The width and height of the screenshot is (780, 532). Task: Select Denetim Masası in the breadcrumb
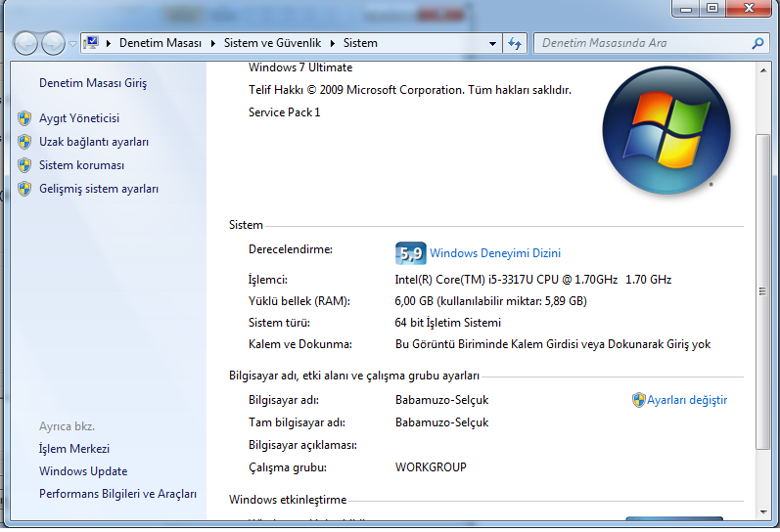(x=161, y=43)
